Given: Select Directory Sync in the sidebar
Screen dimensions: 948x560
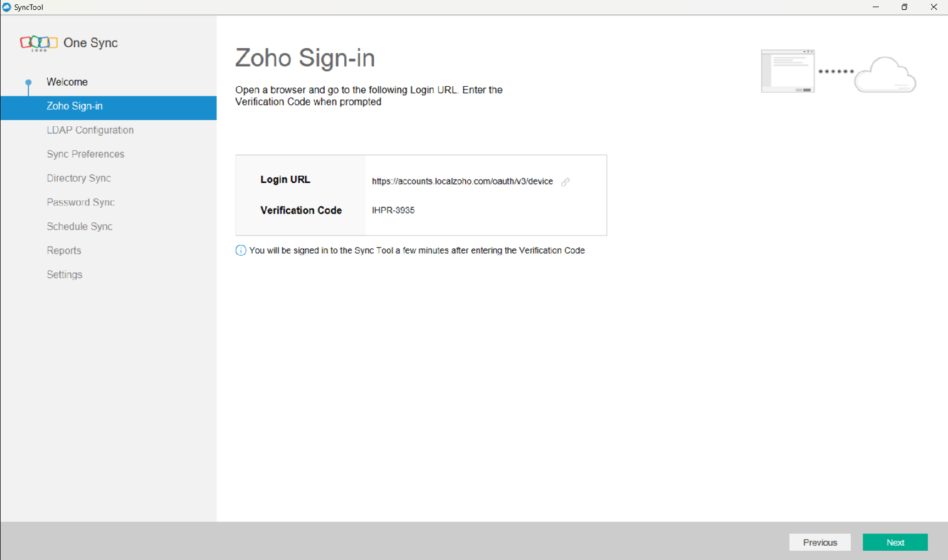Looking at the screenshot, I should [79, 178].
